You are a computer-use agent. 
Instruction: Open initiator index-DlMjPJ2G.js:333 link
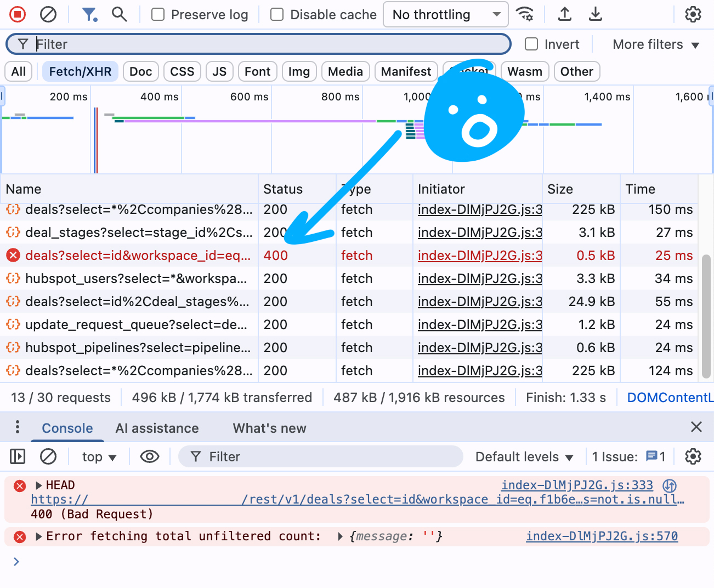(x=577, y=485)
